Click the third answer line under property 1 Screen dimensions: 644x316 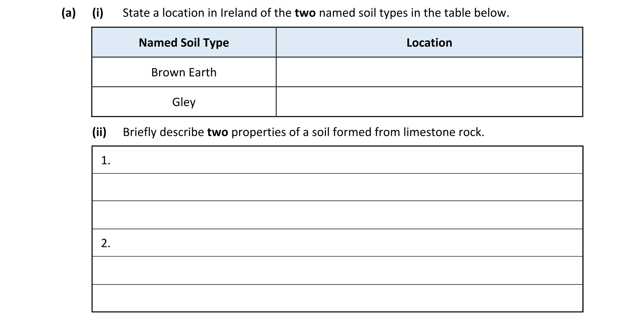tap(337, 215)
